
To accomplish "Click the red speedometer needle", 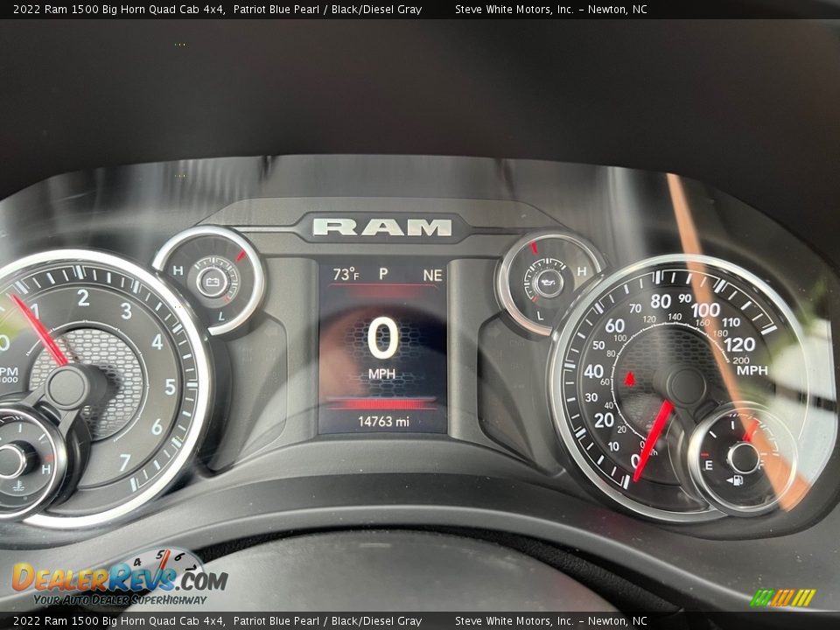I will [653, 440].
